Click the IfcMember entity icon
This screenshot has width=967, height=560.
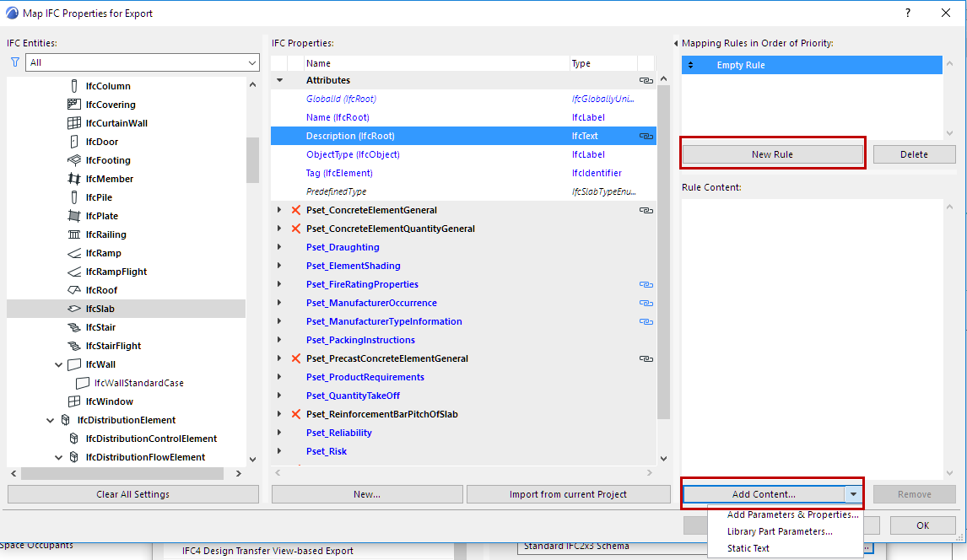pyautogui.click(x=74, y=178)
